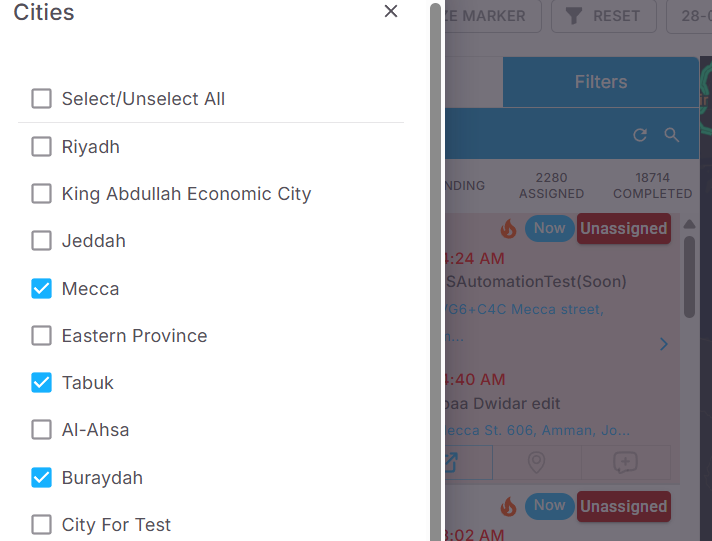This screenshot has width=712, height=541.
Task: Close the Cities panel with X icon
Action: [391, 11]
